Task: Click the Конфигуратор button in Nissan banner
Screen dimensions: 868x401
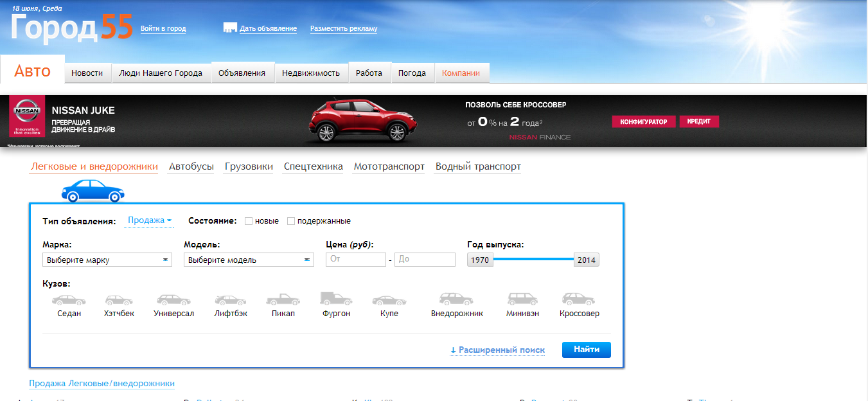Action: (x=643, y=122)
